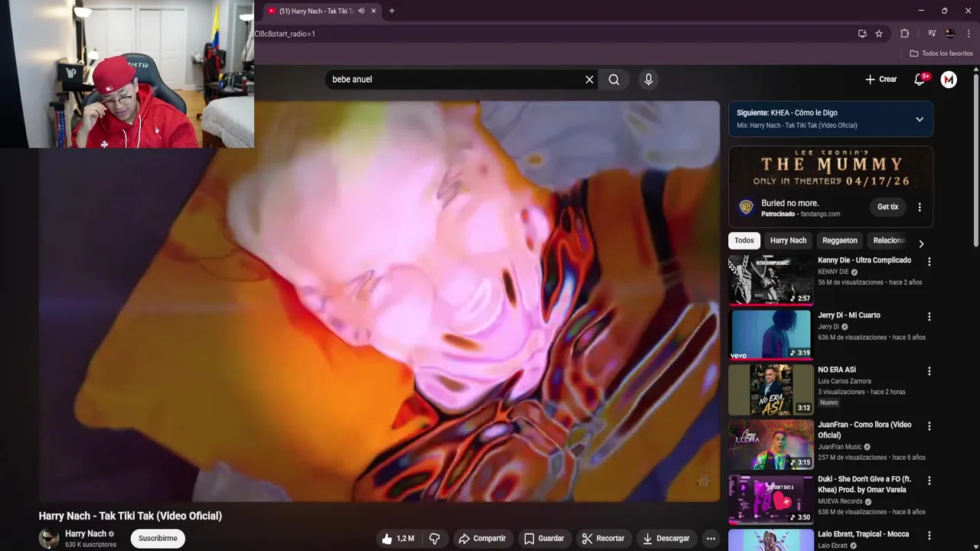Click the Suscribirme button
Viewport: 980px width, 551px height.
click(x=158, y=538)
